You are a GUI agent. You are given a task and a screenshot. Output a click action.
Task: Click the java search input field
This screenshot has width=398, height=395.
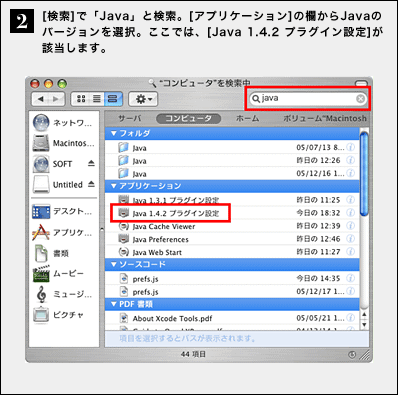307,99
